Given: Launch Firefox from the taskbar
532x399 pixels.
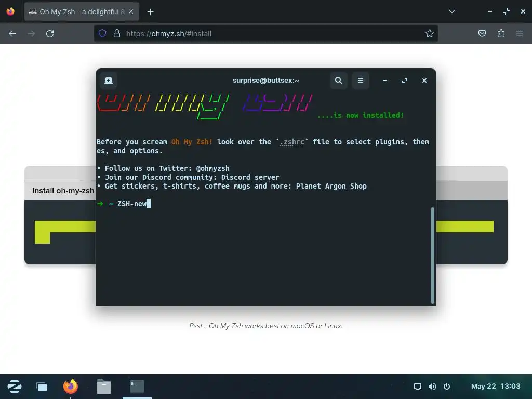Looking at the screenshot, I should 70,387.
